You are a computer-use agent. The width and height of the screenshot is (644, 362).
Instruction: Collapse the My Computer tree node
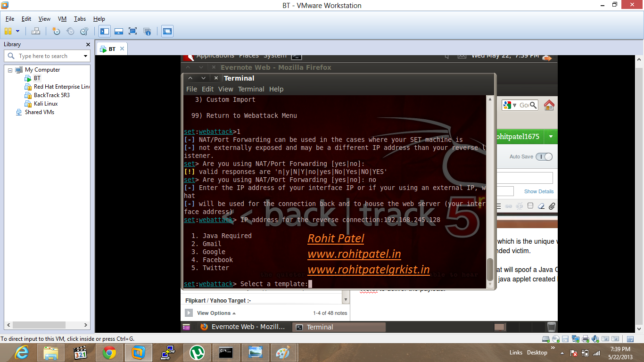[11, 70]
